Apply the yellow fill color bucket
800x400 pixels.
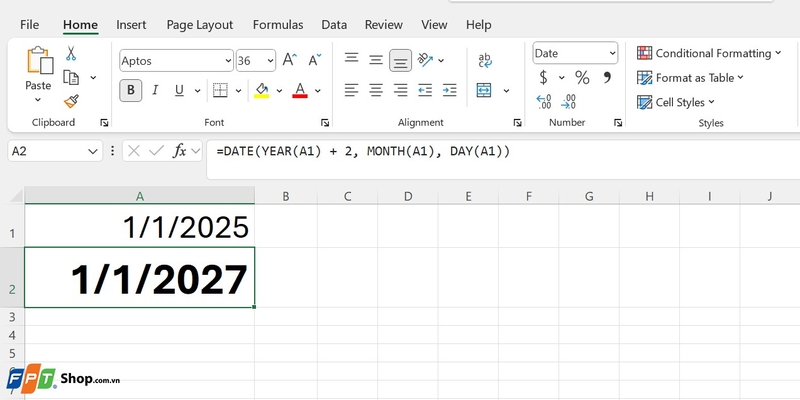click(x=262, y=91)
